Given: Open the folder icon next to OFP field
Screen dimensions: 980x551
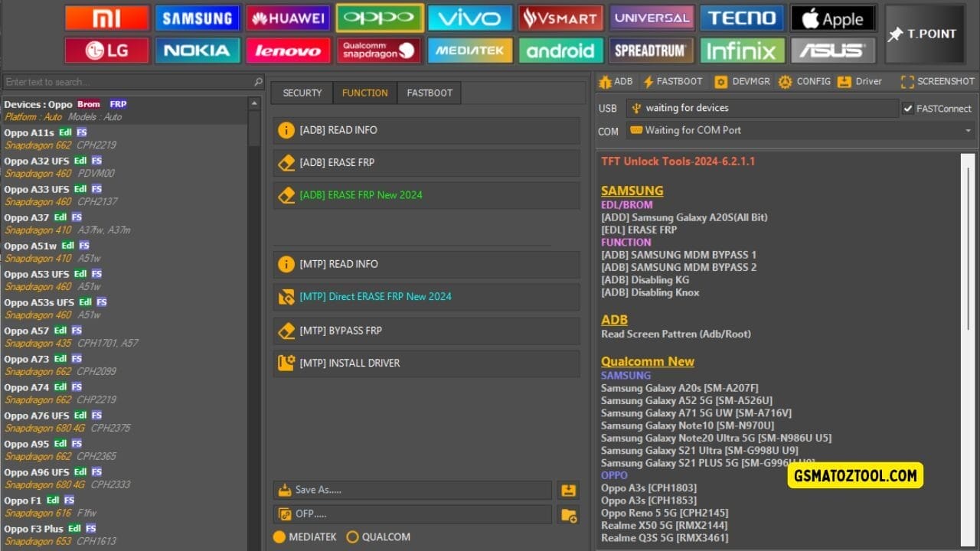Looking at the screenshot, I should [x=568, y=514].
